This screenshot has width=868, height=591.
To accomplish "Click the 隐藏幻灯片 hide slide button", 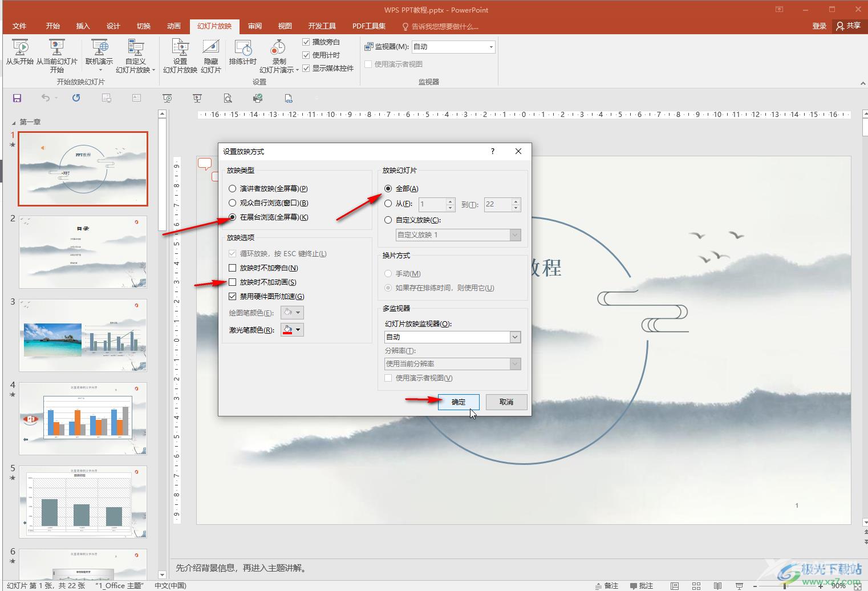I will tap(211, 56).
